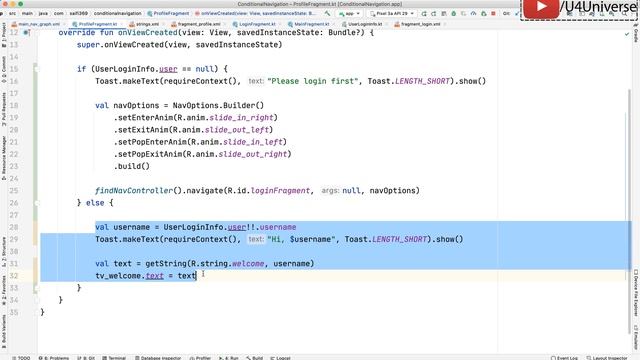Screen dimensions: 640x360
Task: Click "loginFragment" in the navigate call
Action: click(x=280, y=191)
